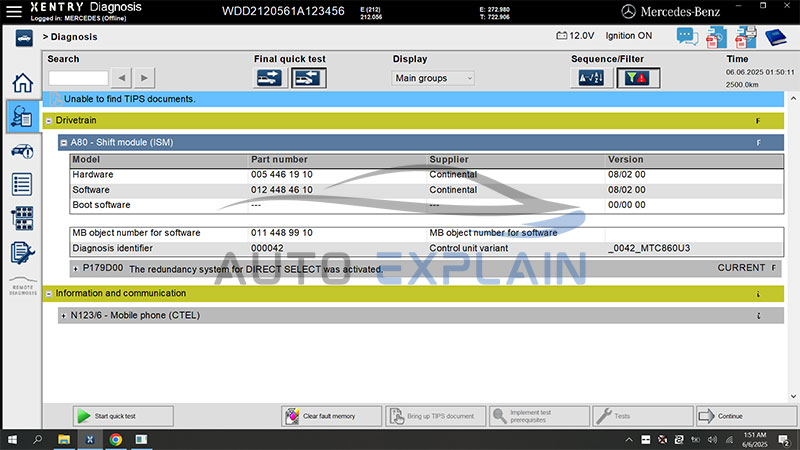
Task: Click Implement test prerequisites button
Action: point(539,416)
